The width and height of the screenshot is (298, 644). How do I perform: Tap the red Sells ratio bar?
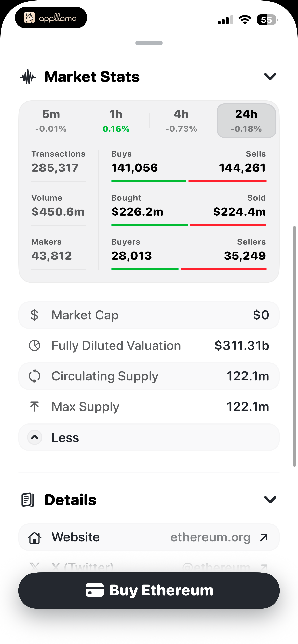tap(227, 181)
